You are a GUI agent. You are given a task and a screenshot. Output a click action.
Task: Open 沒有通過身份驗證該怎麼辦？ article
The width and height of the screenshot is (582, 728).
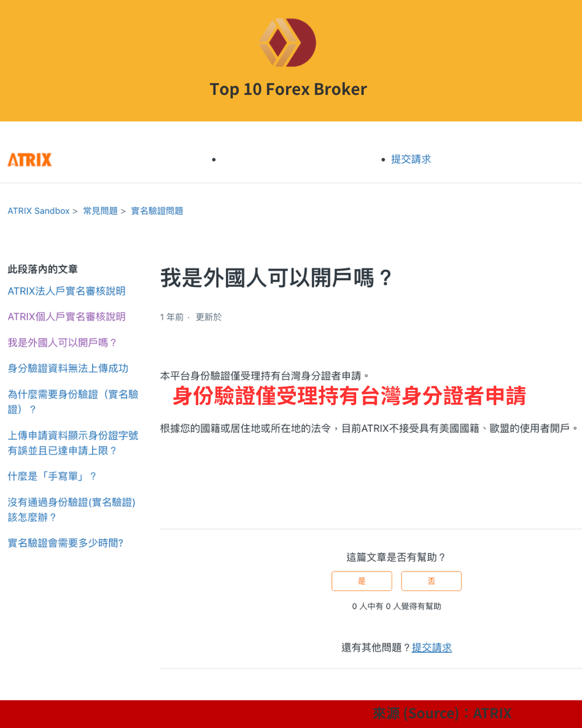71,510
